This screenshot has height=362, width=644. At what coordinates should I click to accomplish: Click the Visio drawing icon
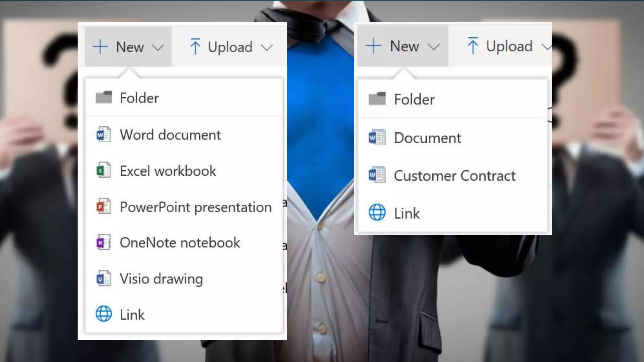click(x=103, y=279)
